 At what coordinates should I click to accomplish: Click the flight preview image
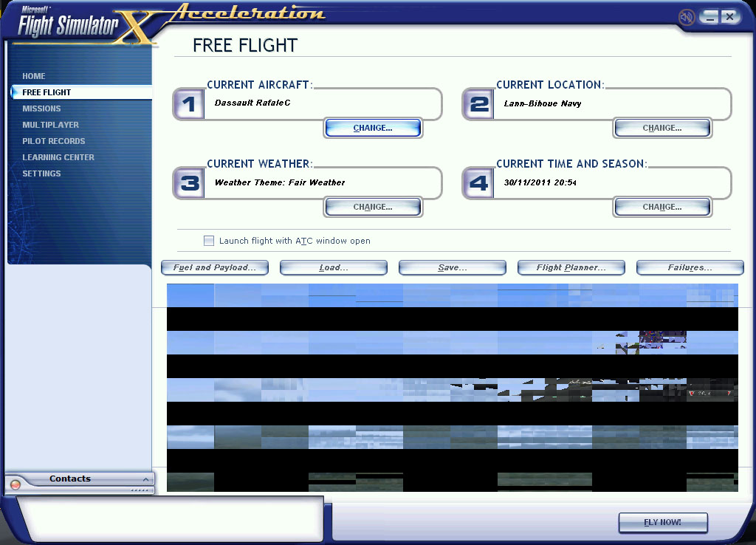(x=453, y=388)
